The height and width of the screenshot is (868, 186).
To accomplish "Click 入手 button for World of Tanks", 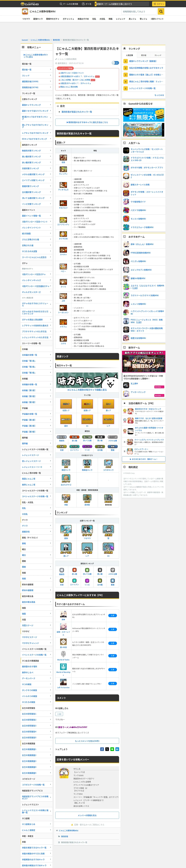I will pos(112,656).
